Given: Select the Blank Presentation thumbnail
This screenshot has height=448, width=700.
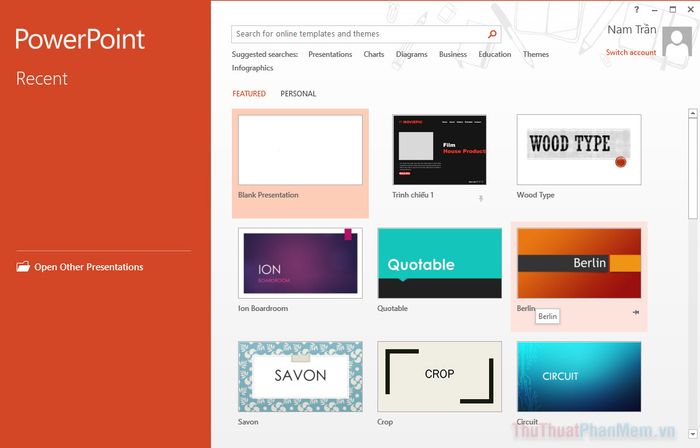Looking at the screenshot, I should pos(300,150).
